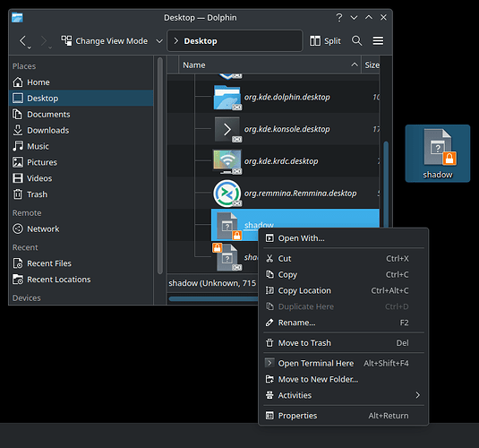
Task: Click the vertical scrollbar of file list
Action: [x=386, y=185]
